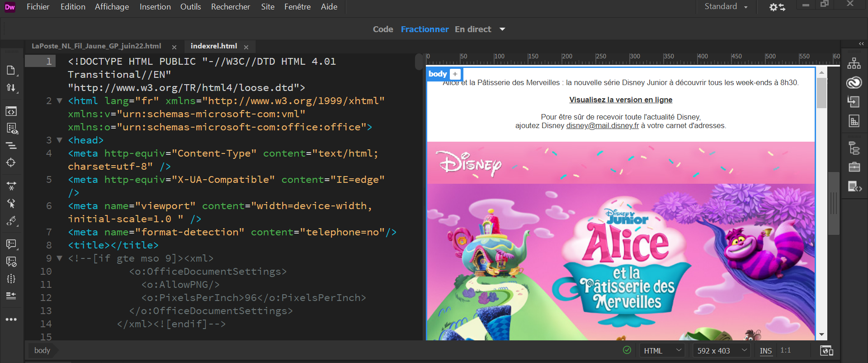The image size is (868, 363).
Task: Open the Insertion menu
Action: coord(155,7)
